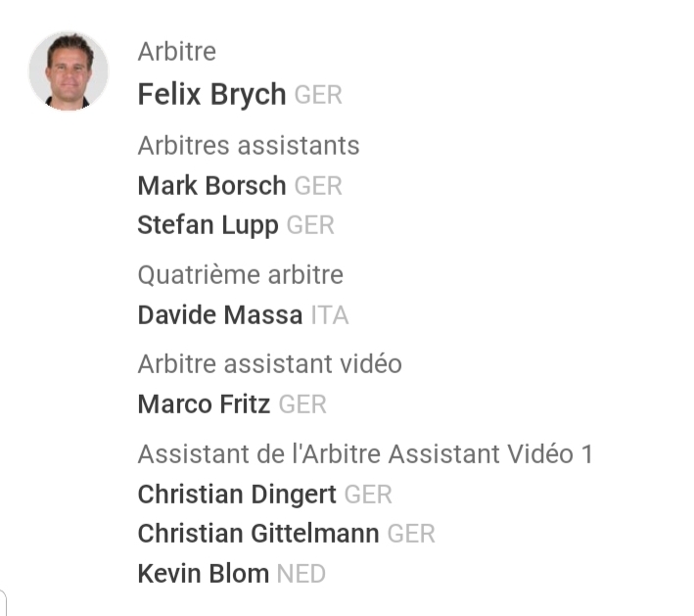Click the Arbitre assistant vidéo heading
This screenshot has width=694, height=616.
[269, 364]
